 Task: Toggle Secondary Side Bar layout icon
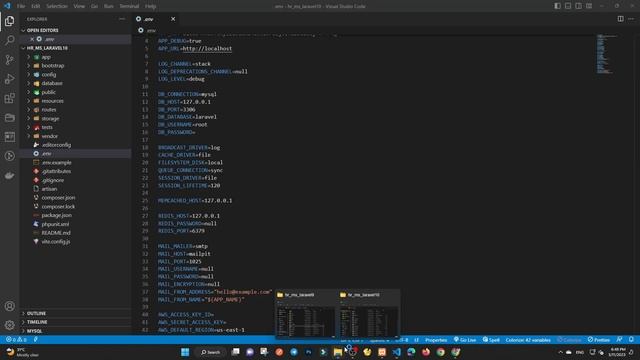click(x=578, y=6)
